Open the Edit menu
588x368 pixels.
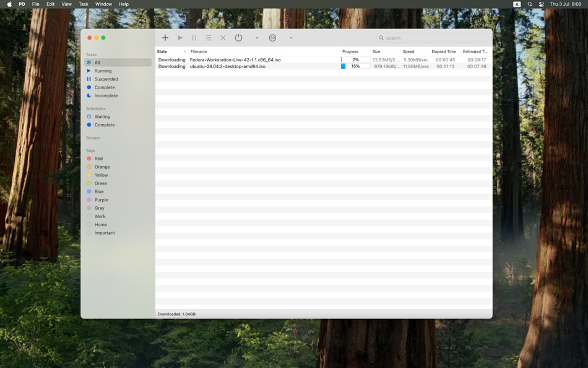(50, 4)
